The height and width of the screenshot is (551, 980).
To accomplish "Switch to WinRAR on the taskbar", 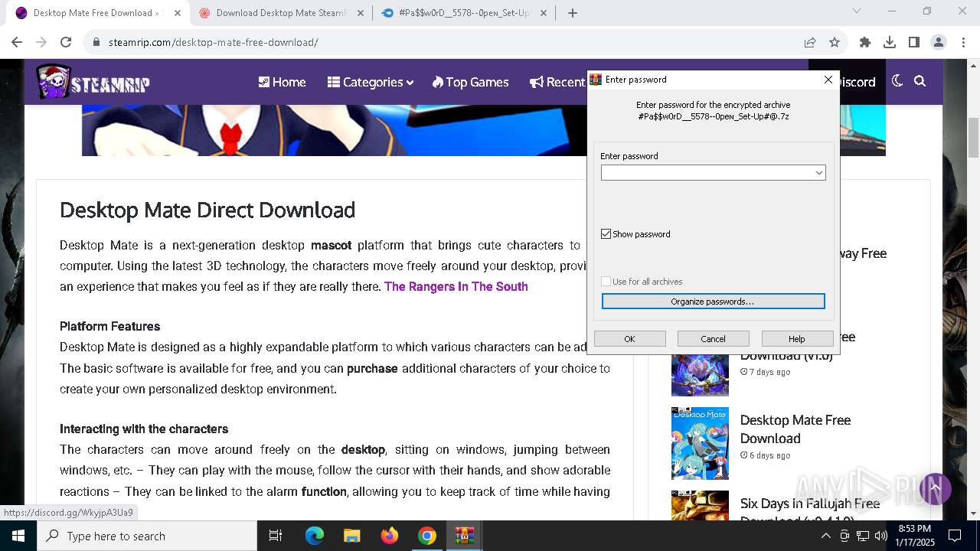I will pos(465,536).
